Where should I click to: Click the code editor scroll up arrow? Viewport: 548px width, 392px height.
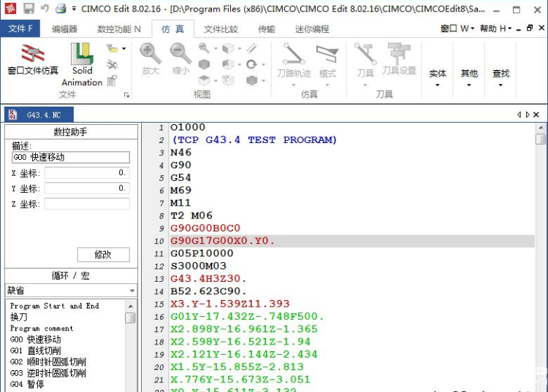pos(541,128)
